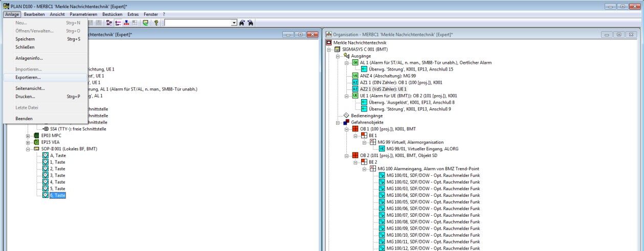Select Speichern in Anlage menu
Image resolution: width=644 pixels, height=251 pixels.
[x=45, y=39]
